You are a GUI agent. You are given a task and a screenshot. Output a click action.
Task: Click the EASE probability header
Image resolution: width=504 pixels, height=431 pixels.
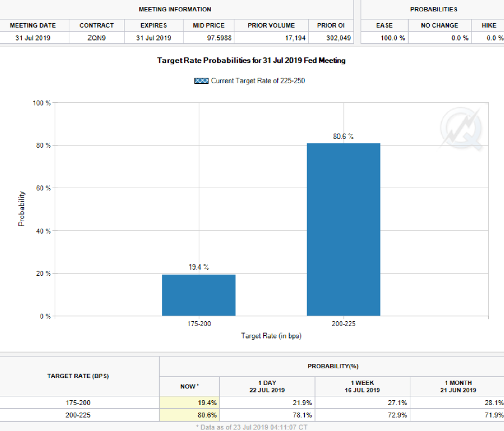tap(384, 25)
